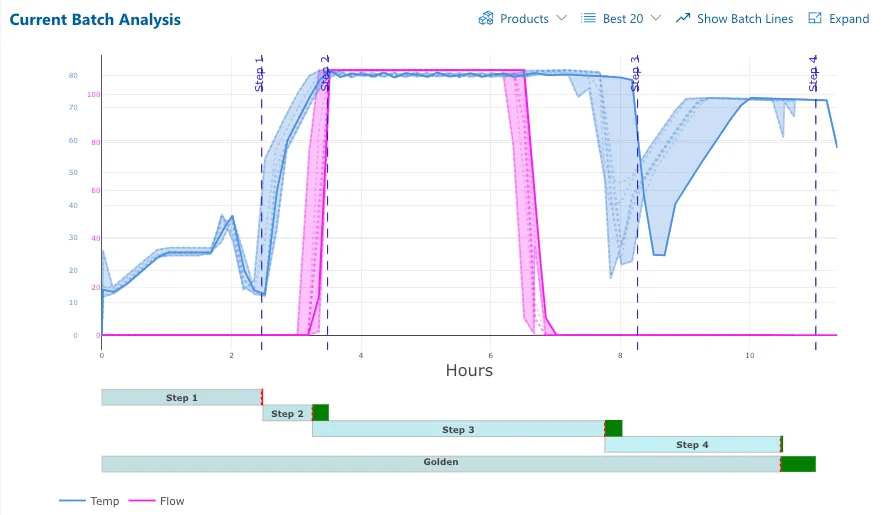This screenshot has height=515, width=885.
Task: Toggle Show Batch Lines text button
Action: click(x=744, y=19)
